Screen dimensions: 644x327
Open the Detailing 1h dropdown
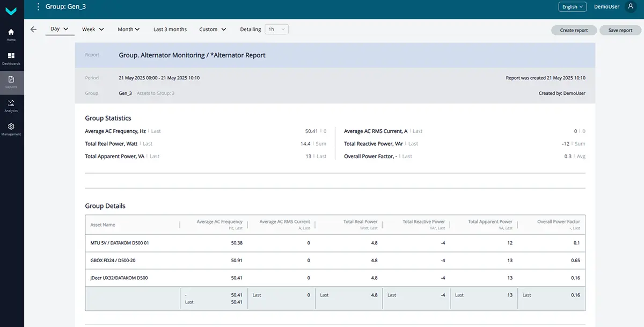click(x=277, y=29)
